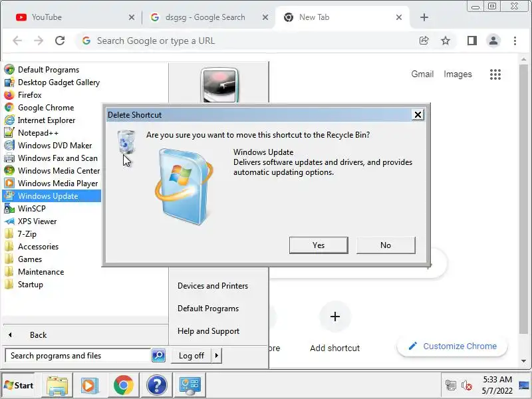Select Windows Update entry in programs list

pos(52,196)
